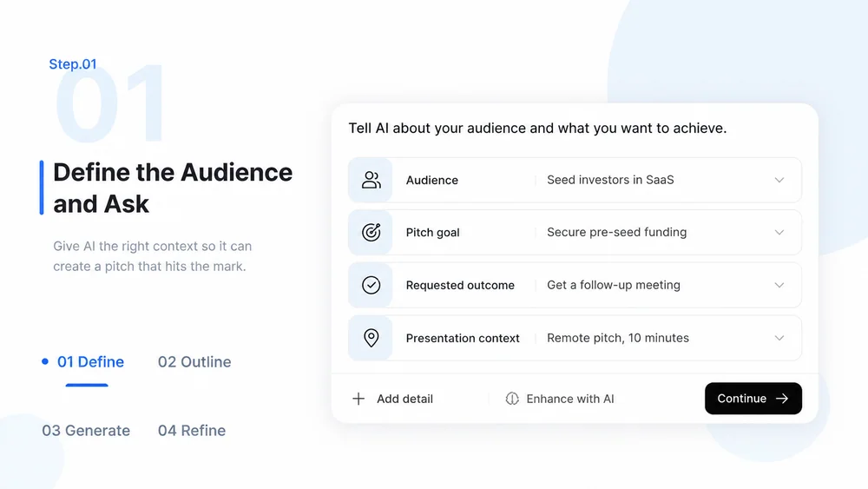
Task: Click the Enhance with AI sparkle icon
Action: point(512,399)
